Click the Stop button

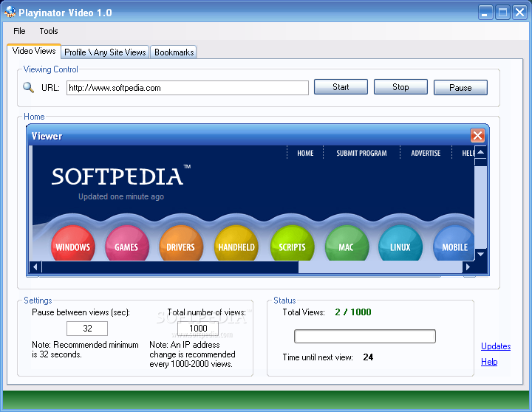coord(400,87)
